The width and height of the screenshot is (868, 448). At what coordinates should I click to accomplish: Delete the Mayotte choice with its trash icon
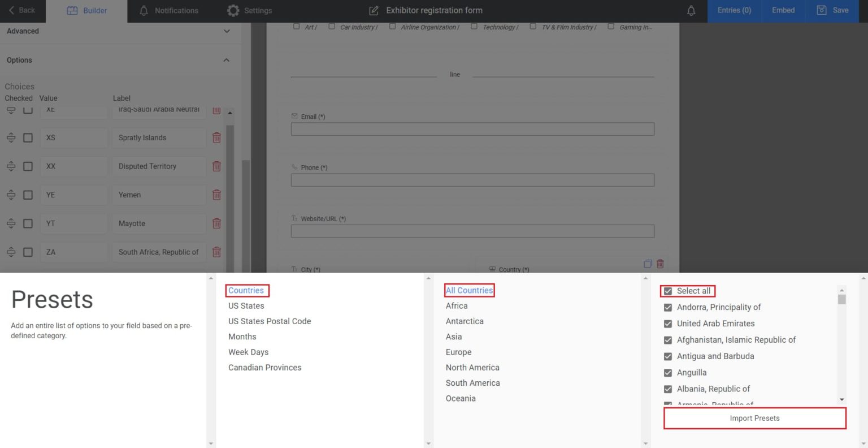point(216,223)
